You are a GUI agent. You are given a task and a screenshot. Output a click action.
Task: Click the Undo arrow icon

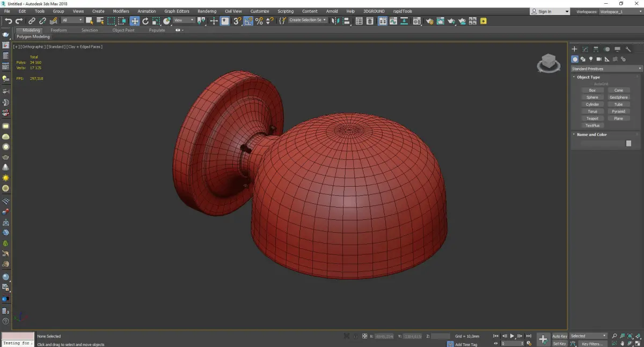[x=8, y=21]
